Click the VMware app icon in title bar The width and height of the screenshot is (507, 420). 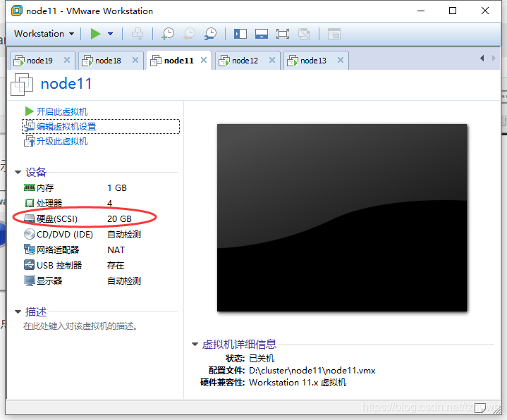(17, 11)
